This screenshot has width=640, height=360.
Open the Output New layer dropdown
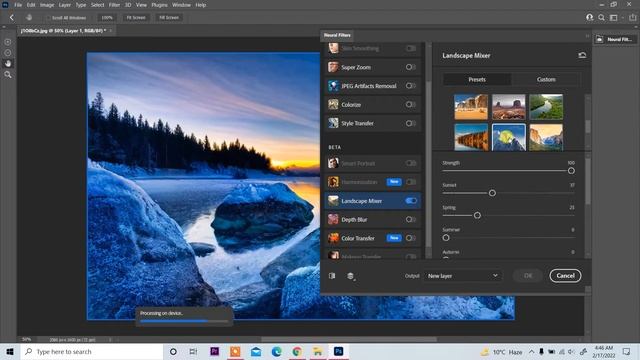(462, 276)
